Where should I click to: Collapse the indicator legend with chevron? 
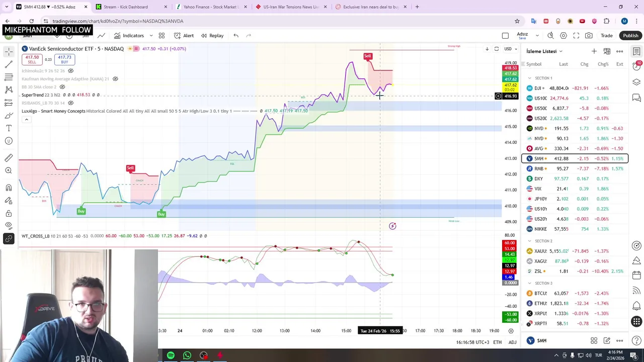pyautogui.click(x=26, y=119)
